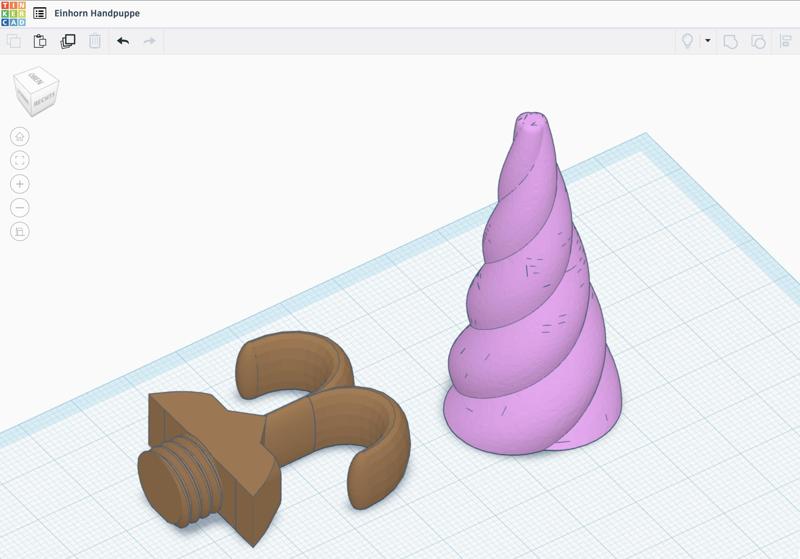Screen dimensions: 800x559
Task: Click the Ungroup shapes icon
Action: [758, 41]
